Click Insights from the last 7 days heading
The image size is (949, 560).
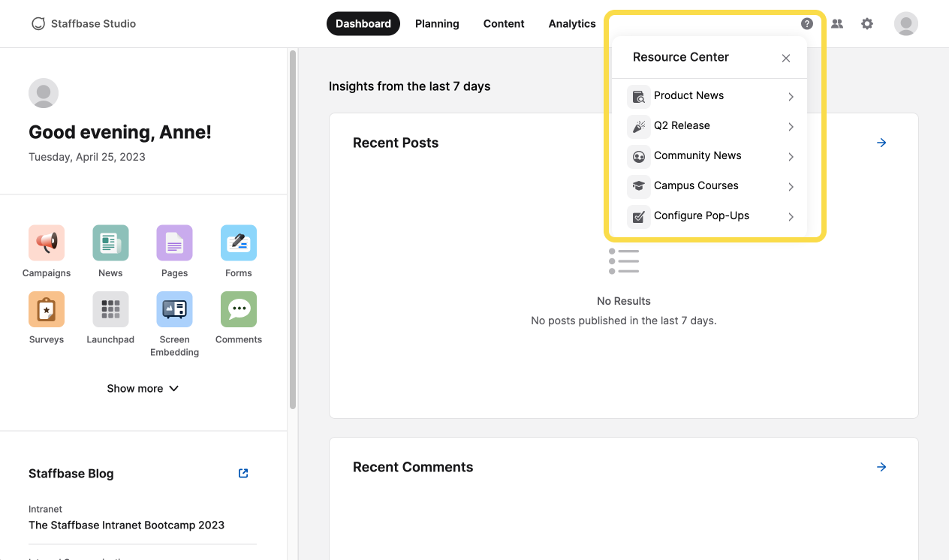[409, 86]
